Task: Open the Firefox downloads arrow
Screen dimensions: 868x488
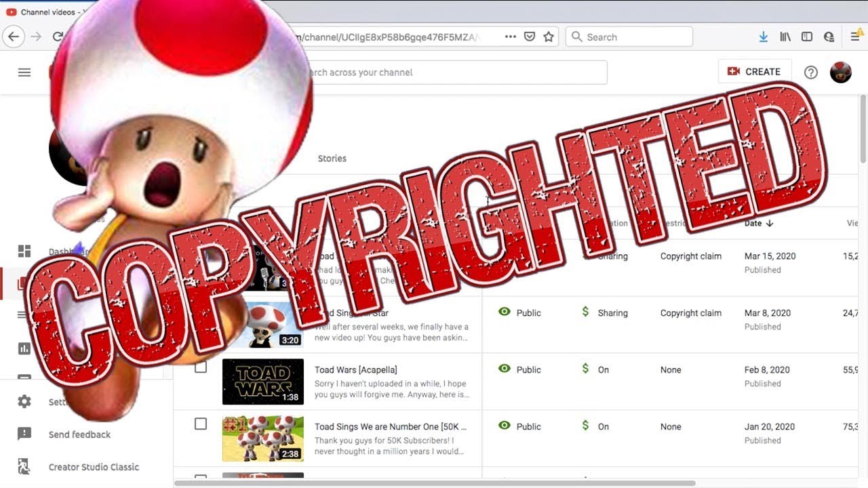Action: 764,37
